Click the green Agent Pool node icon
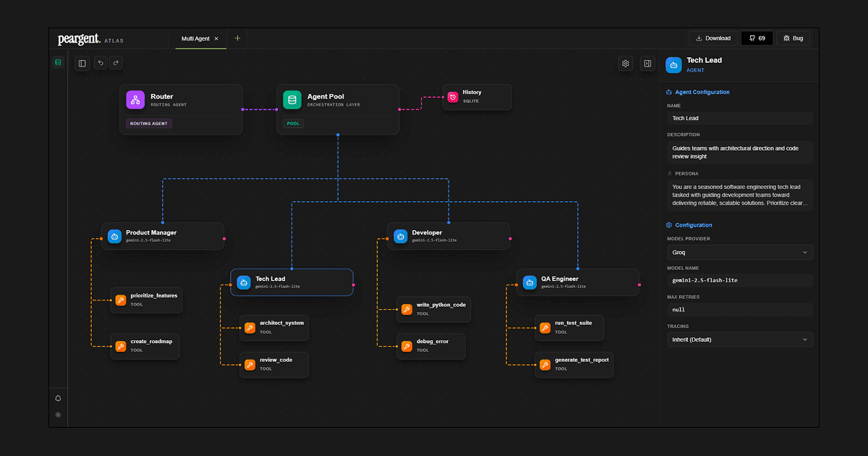 [x=292, y=100]
